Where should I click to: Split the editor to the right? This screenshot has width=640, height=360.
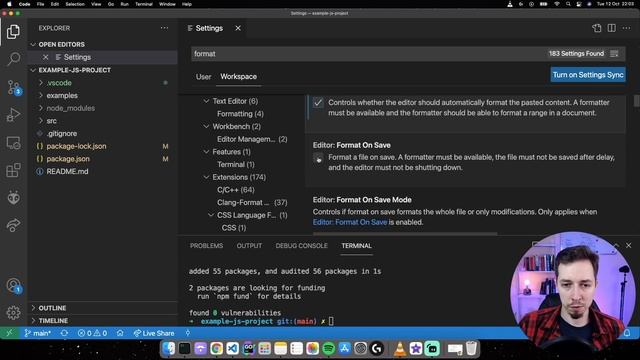click(611, 28)
